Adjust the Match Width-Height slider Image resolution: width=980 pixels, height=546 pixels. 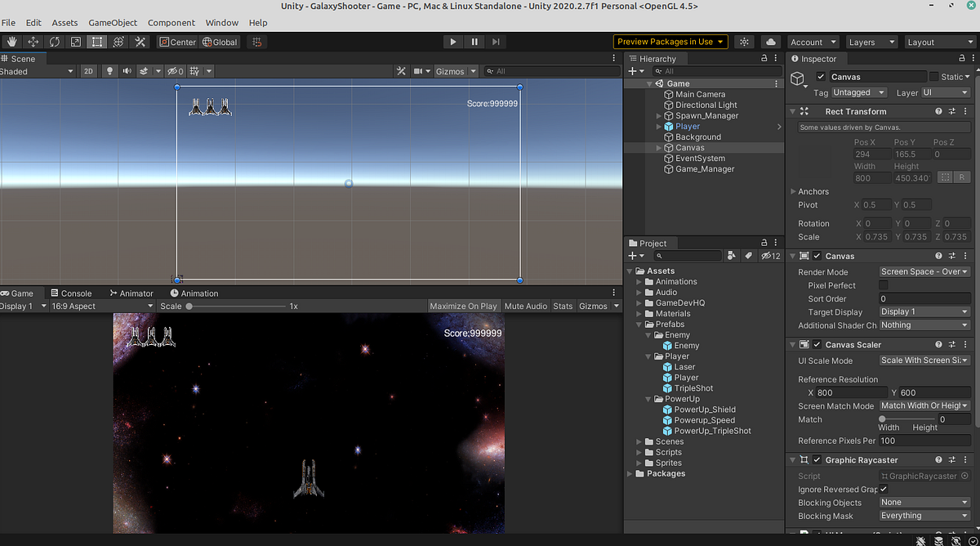(x=882, y=419)
